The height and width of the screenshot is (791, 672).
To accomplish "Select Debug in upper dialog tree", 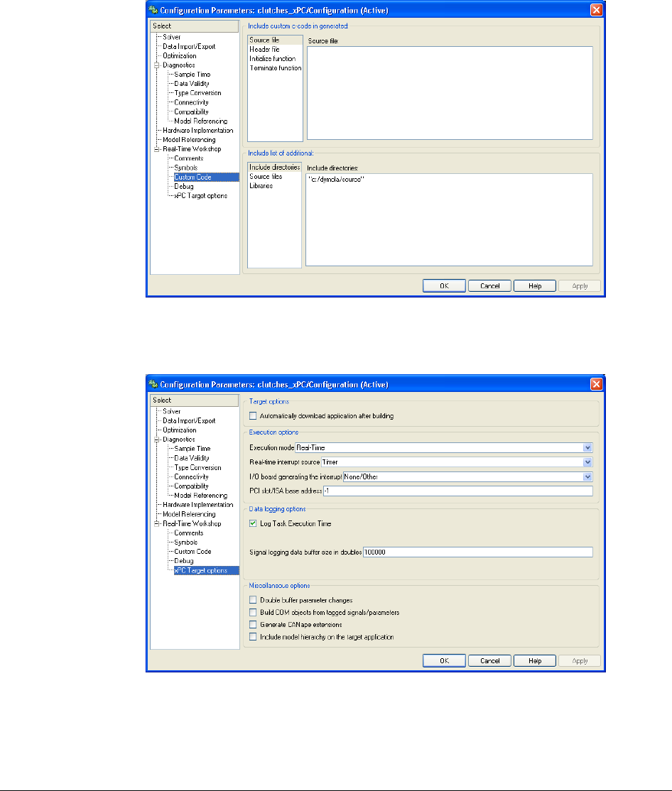I will pyautogui.click(x=184, y=187).
